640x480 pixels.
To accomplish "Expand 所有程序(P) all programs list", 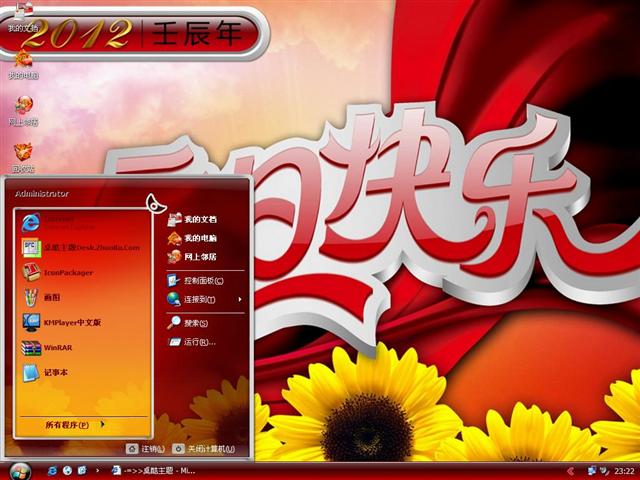I will pos(75,425).
